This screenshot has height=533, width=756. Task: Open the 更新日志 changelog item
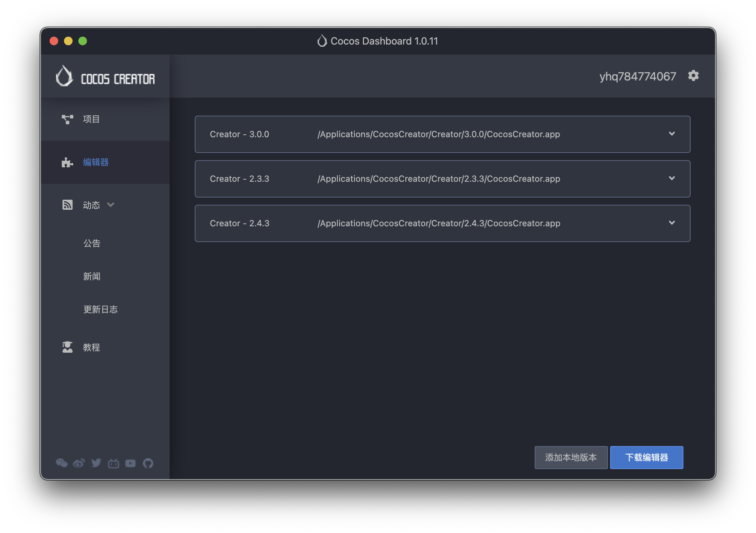pos(100,309)
